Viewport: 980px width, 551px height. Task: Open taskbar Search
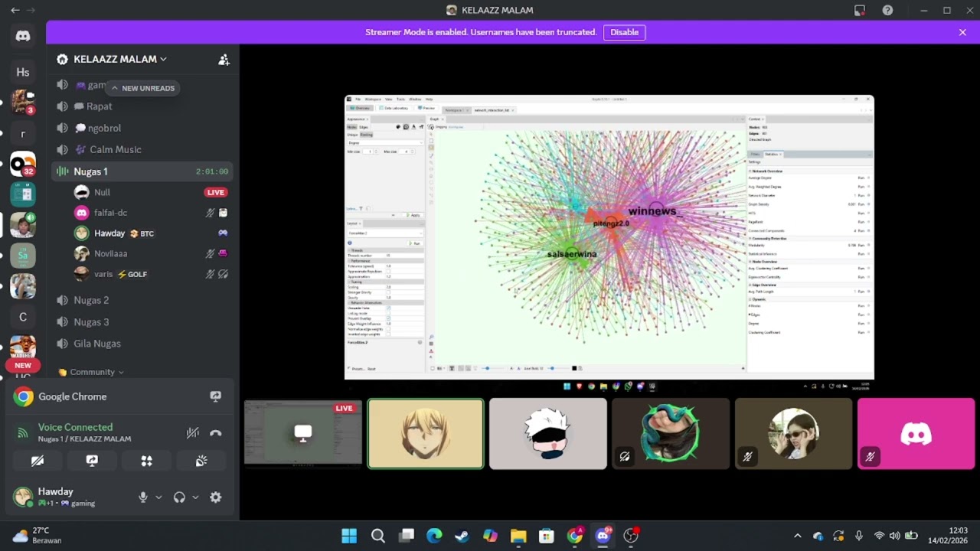377,536
